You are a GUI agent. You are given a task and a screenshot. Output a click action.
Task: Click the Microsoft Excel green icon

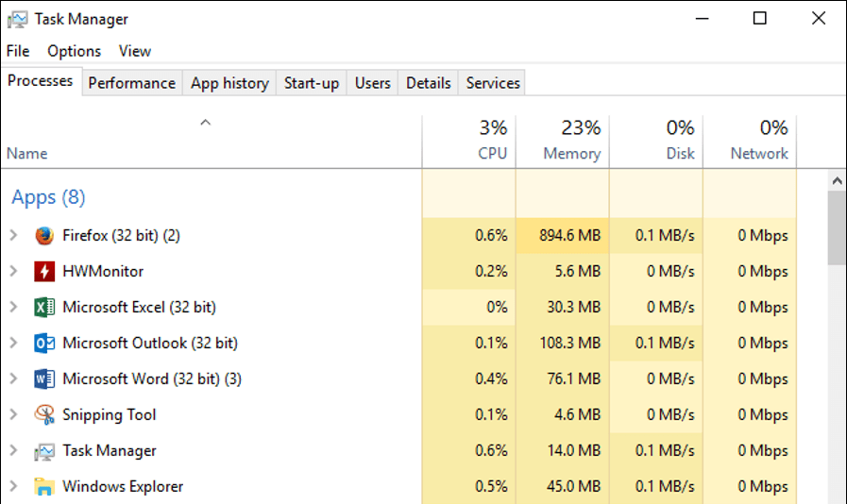[44, 308]
